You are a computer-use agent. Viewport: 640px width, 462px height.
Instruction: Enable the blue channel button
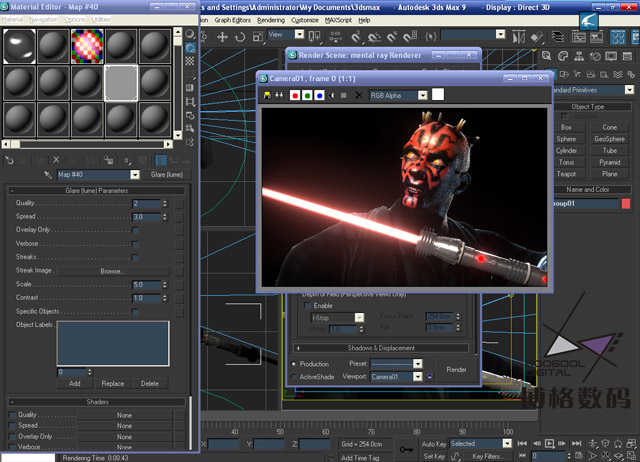[x=319, y=95]
